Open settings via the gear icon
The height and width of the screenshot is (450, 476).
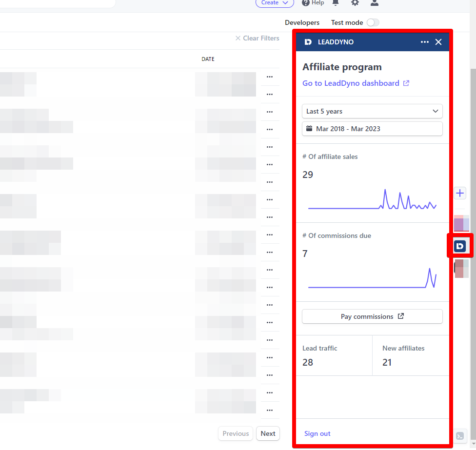tap(355, 3)
